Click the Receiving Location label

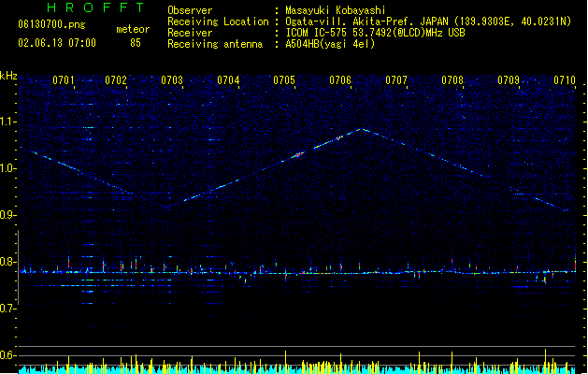pyautogui.click(x=218, y=22)
